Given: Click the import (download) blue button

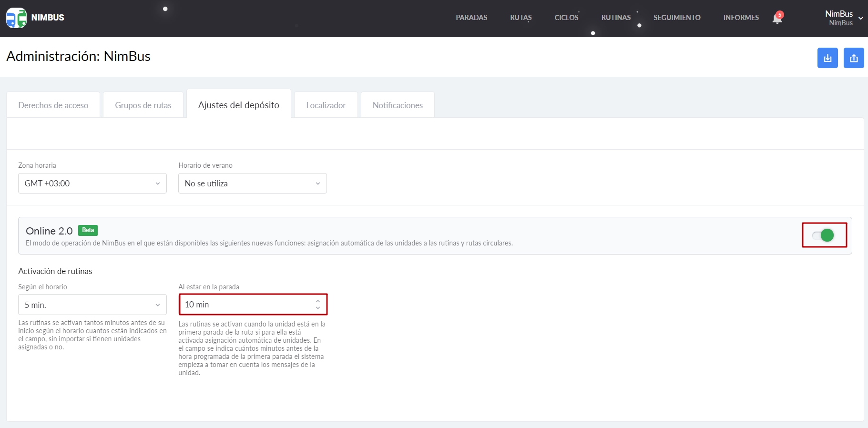Looking at the screenshot, I should coord(827,58).
